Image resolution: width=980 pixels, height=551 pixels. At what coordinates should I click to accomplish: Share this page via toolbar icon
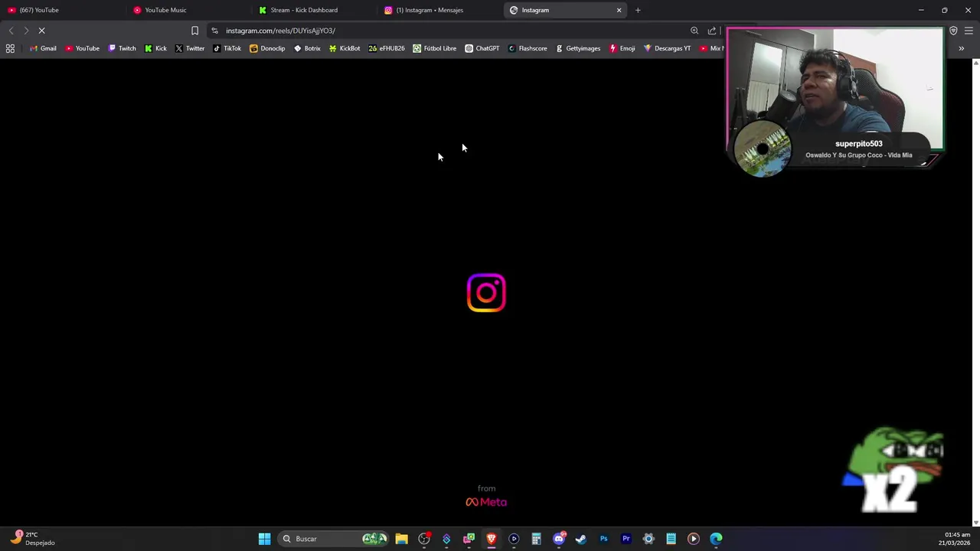point(712,31)
